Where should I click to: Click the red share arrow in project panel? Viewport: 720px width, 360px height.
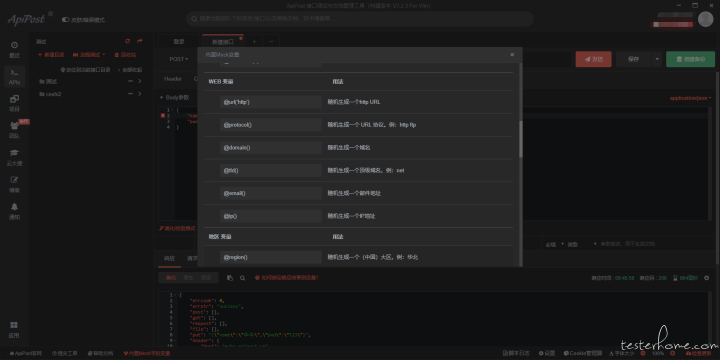pos(140,41)
